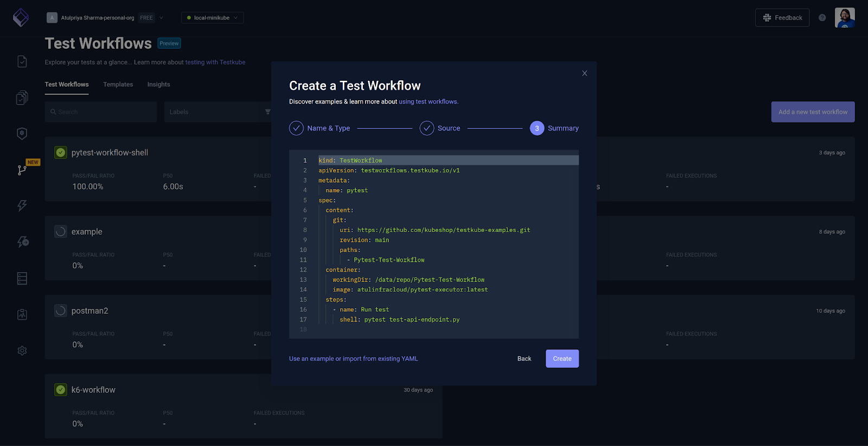
Task: Open the example workflow card title
Action: click(x=87, y=232)
